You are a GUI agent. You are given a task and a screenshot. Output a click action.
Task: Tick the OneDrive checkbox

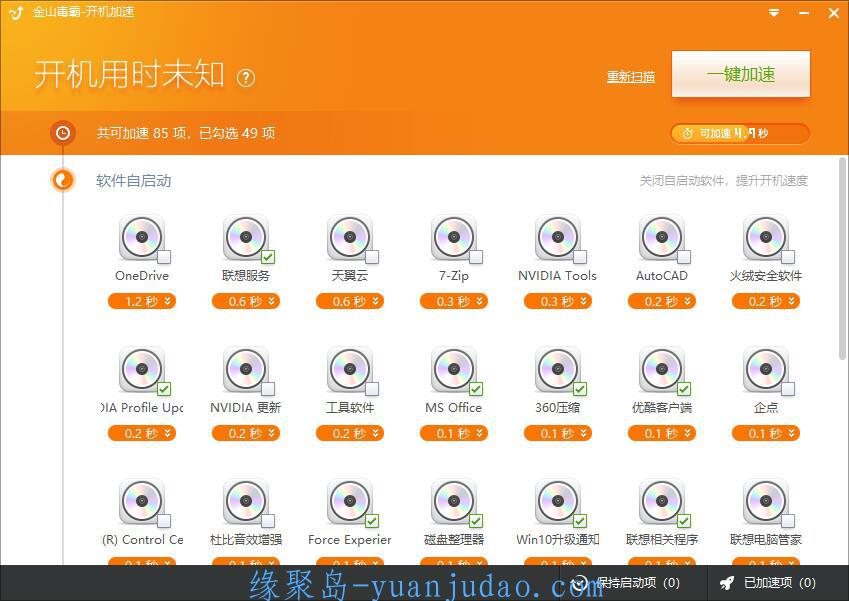click(164, 257)
